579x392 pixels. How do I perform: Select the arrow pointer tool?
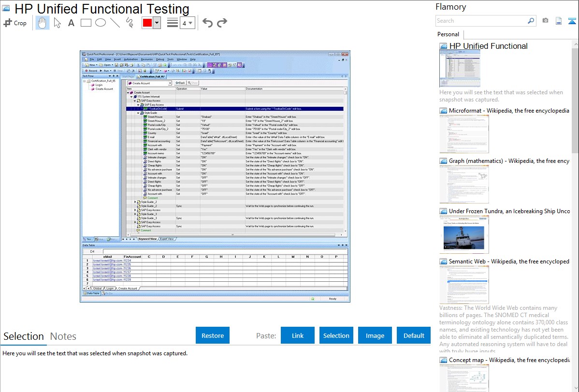point(57,23)
